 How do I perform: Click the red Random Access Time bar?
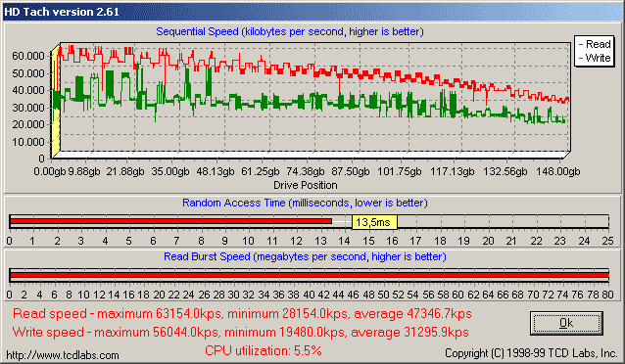coord(170,221)
